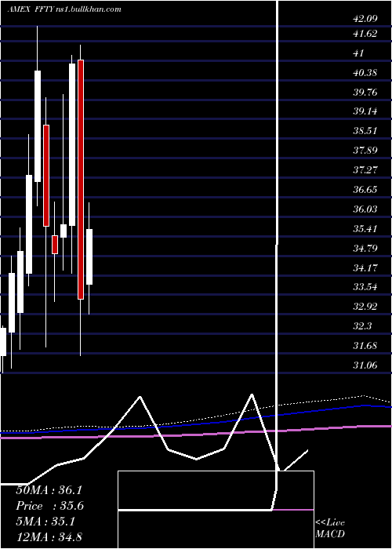This screenshot has height=549, width=392.
Task: Click the 38.51 price axis label
Action: 365,131
